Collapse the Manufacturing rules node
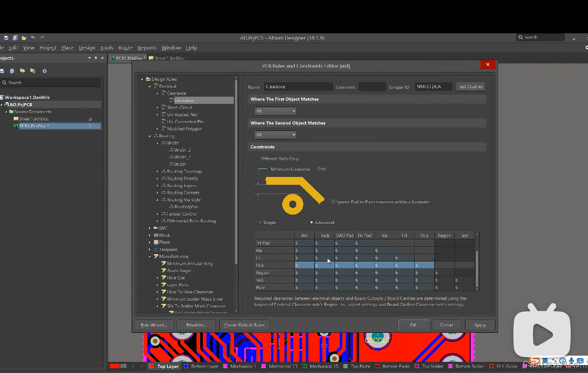Image resolution: width=588 pixels, height=373 pixels. click(150, 256)
